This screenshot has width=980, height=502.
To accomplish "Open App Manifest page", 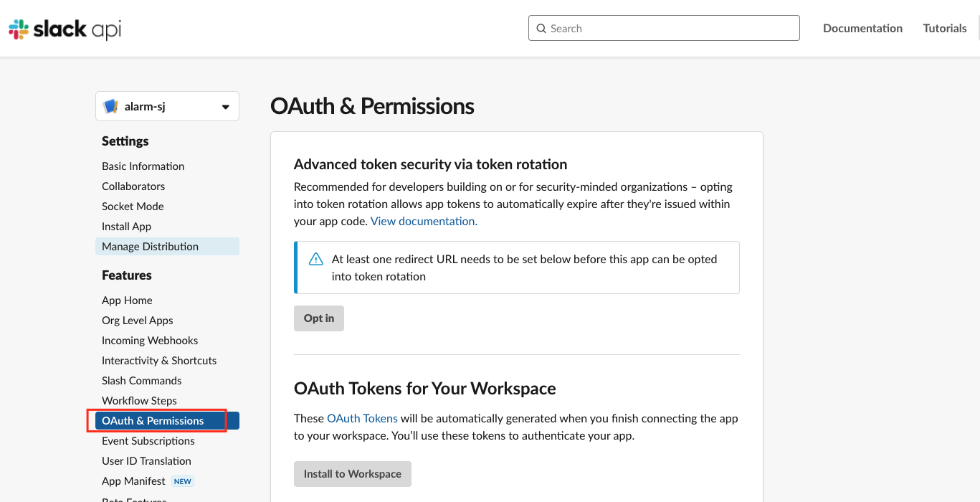I will pos(133,480).
